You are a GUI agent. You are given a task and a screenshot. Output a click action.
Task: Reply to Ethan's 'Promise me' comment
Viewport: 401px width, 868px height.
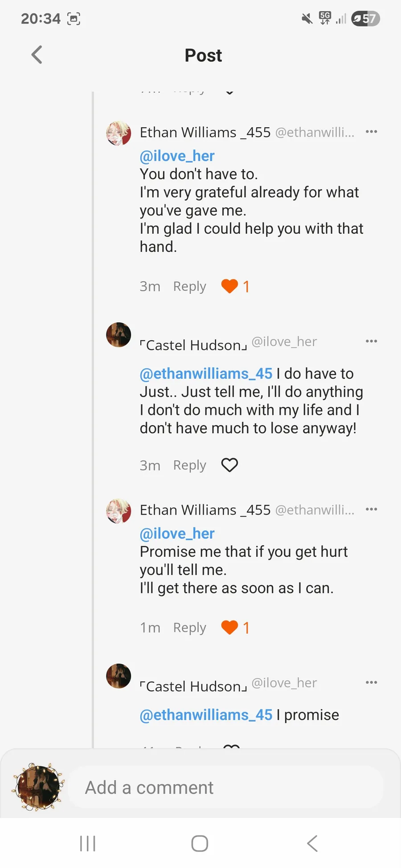[x=189, y=628]
